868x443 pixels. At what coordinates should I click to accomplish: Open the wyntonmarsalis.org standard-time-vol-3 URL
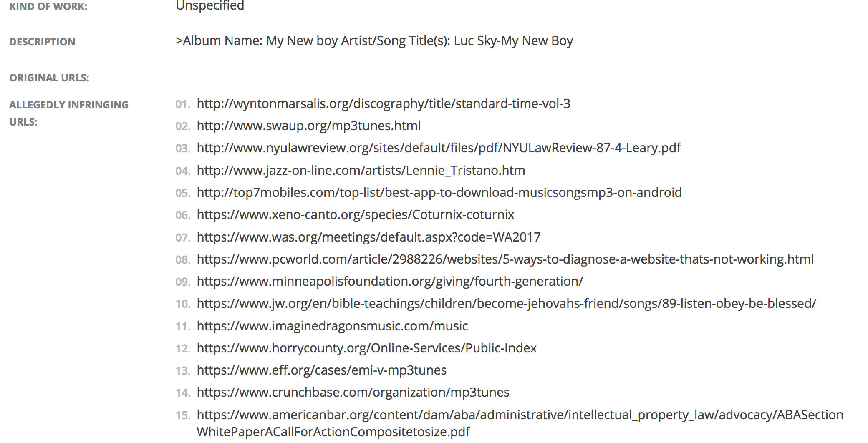coord(384,103)
